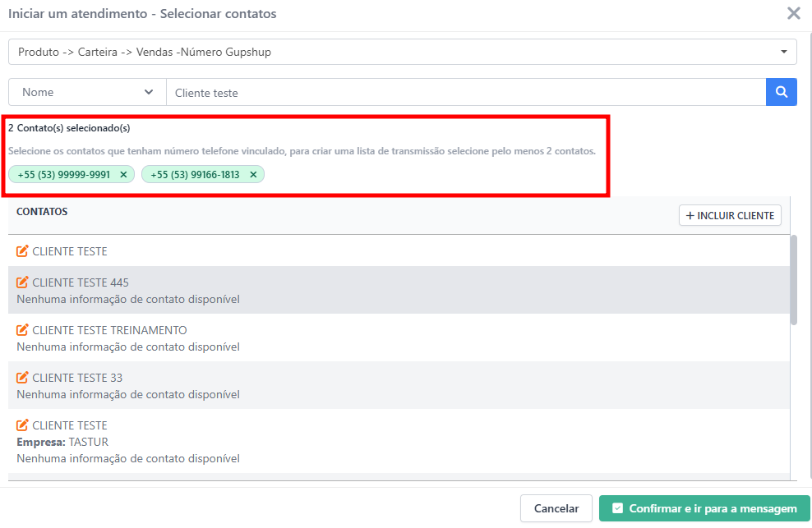Image resolution: width=812 pixels, height=528 pixels.
Task: Open the Produto Carteira Vendas dropdown
Action: click(402, 52)
